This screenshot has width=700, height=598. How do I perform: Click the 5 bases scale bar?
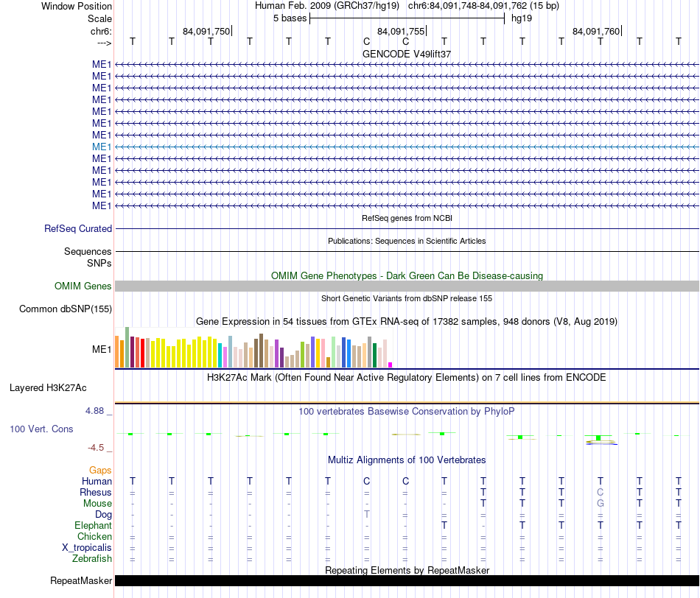[407, 18]
